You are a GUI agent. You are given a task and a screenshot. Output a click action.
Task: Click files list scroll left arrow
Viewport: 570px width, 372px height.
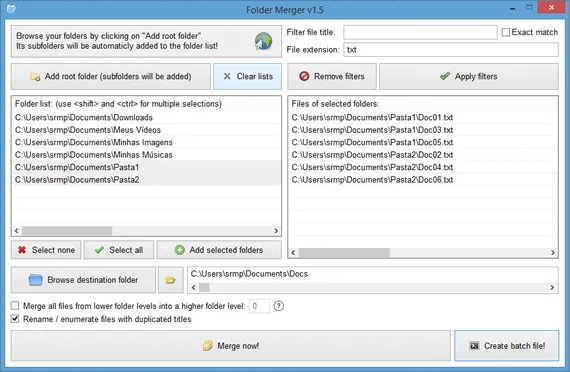[293, 252]
